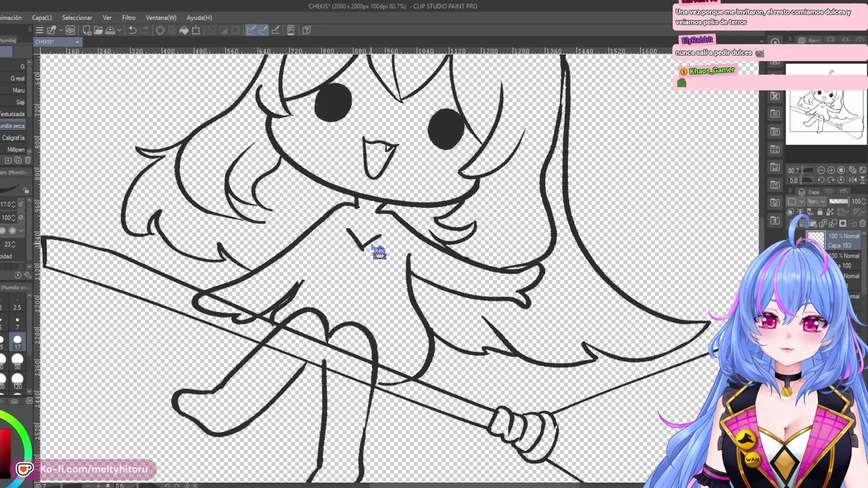The image size is (868, 488).
Task: Click rotate left icon in Navigator
Action: click(x=821, y=180)
